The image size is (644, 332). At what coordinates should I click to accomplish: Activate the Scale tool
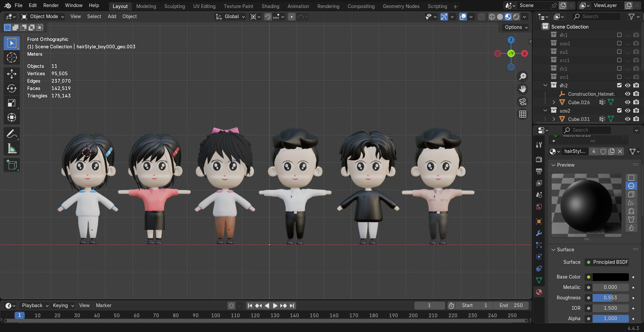[x=12, y=103]
